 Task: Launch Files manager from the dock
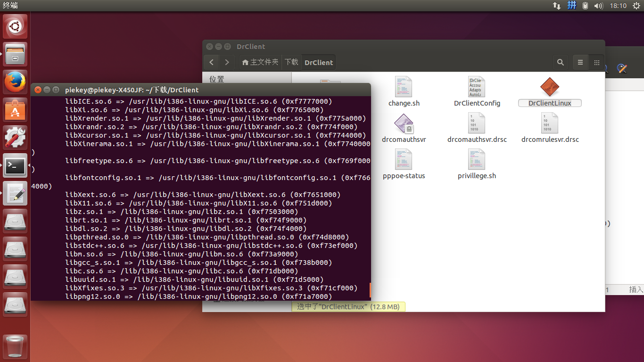coord(15,54)
